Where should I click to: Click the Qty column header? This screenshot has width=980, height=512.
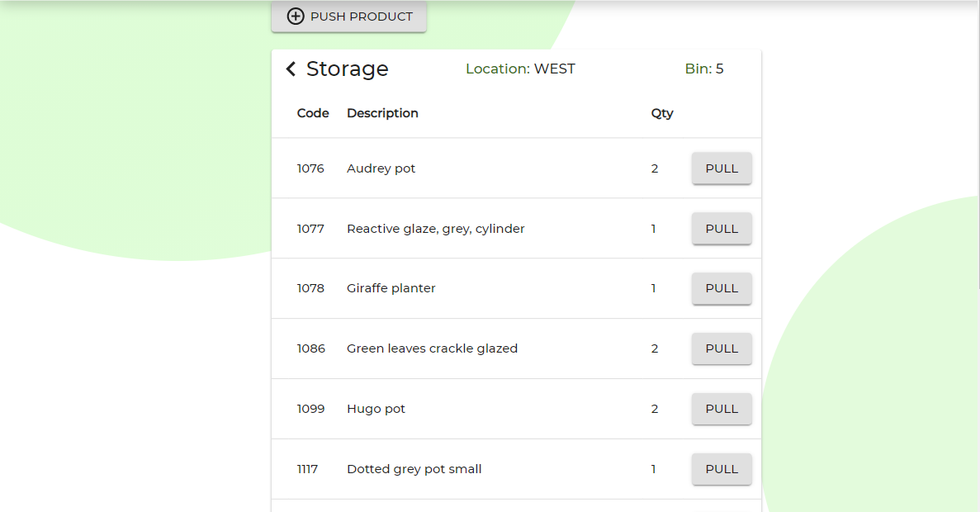pyautogui.click(x=662, y=113)
